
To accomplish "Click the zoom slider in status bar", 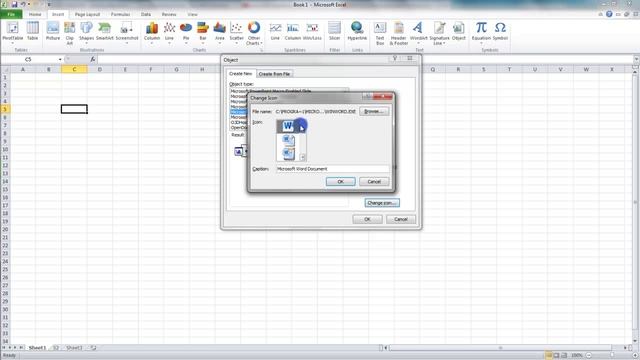I will (611, 355).
